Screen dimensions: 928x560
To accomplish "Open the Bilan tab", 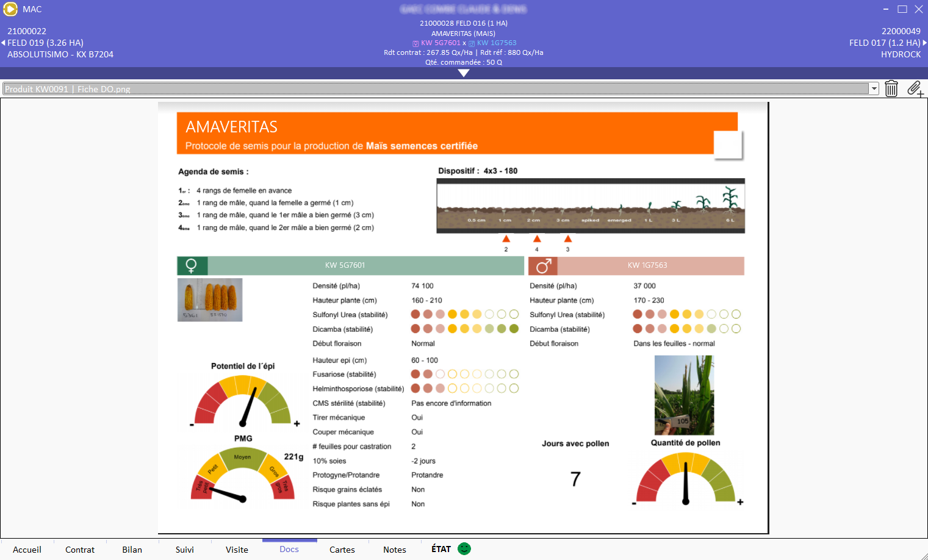I will click(132, 550).
